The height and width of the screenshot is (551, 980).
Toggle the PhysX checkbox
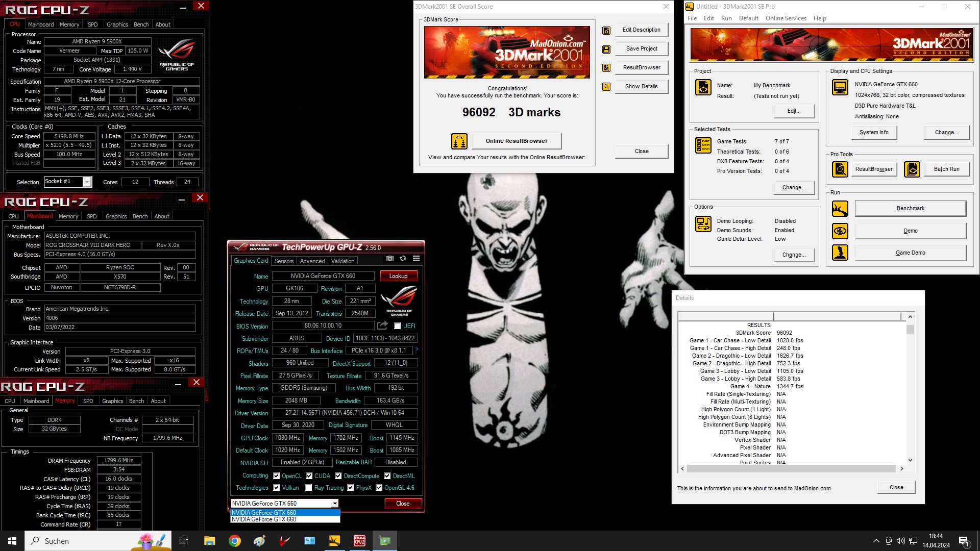pyautogui.click(x=351, y=488)
